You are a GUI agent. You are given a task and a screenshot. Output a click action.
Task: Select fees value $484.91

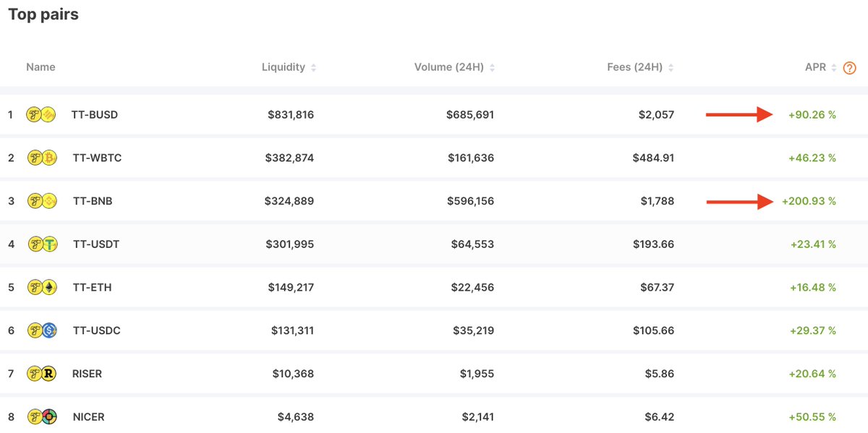coord(653,158)
